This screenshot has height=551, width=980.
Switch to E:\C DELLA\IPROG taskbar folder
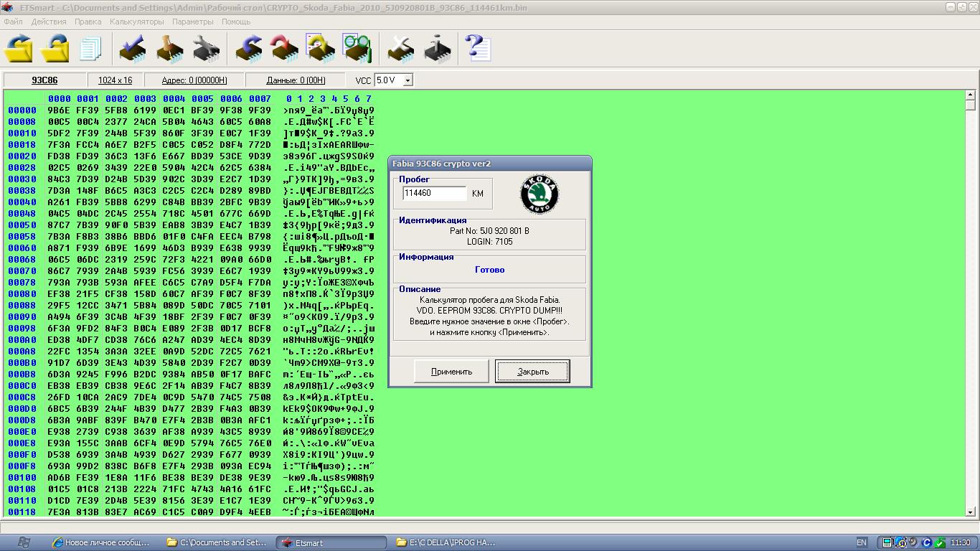pyautogui.click(x=446, y=542)
